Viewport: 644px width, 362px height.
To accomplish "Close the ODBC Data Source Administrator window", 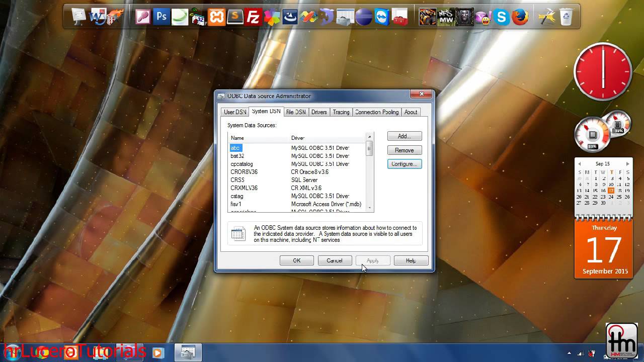I will point(421,94).
